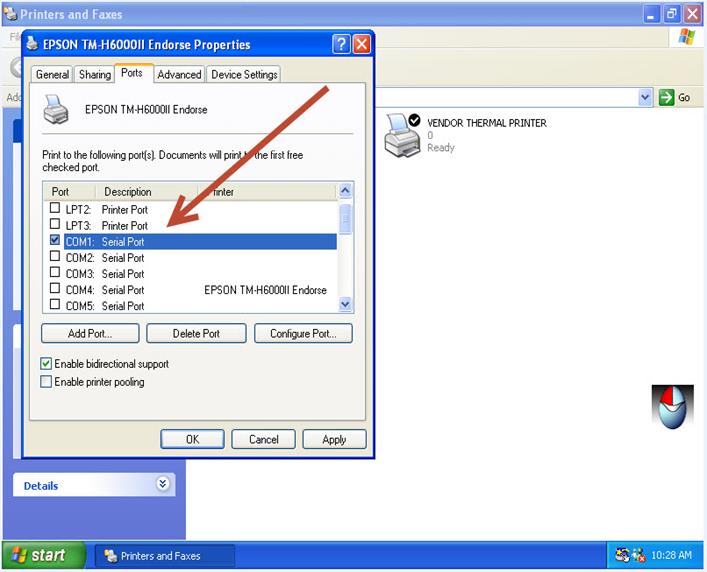Click the port list scroll up arrow
The height and width of the screenshot is (572, 707).
(x=345, y=191)
